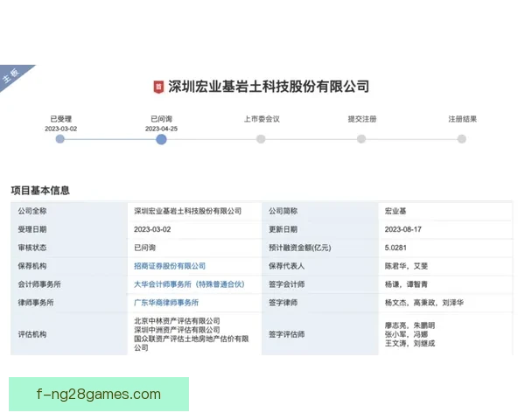Click the 预计融资金额 value 5.0281
Screen dimensions: 525x420
point(395,248)
